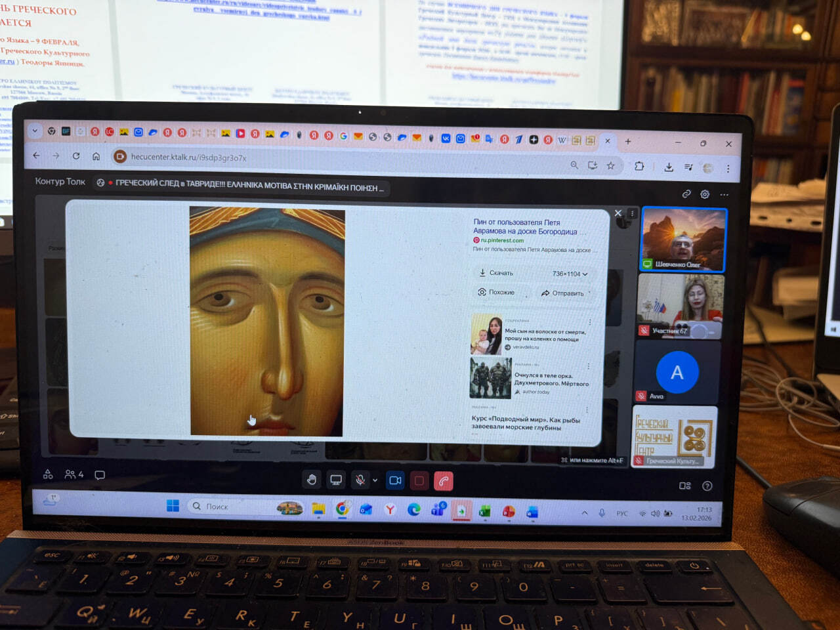This screenshot has height=630, width=840.
Task: Toggle the camera button in call toolbar
Action: click(395, 480)
